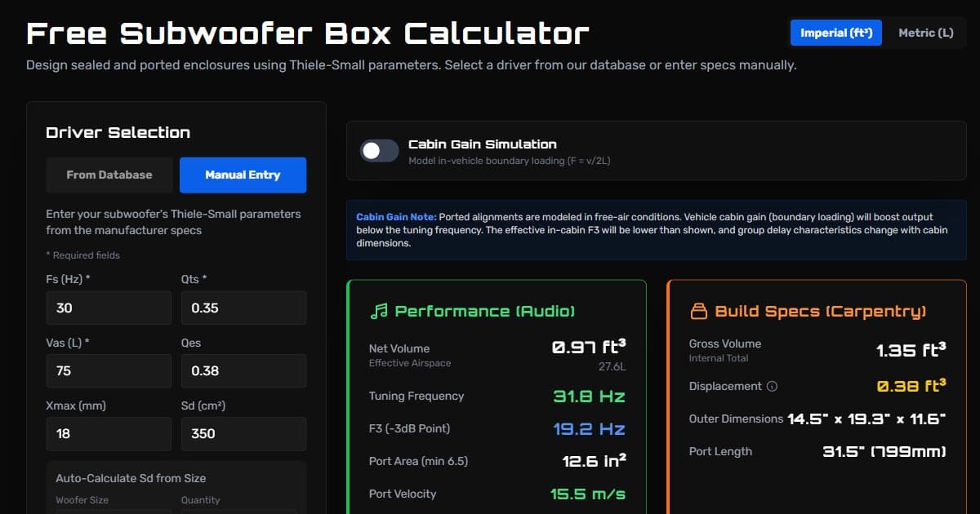Image resolution: width=980 pixels, height=514 pixels.
Task: Click the Sd (cm²) input field
Action: click(243, 433)
